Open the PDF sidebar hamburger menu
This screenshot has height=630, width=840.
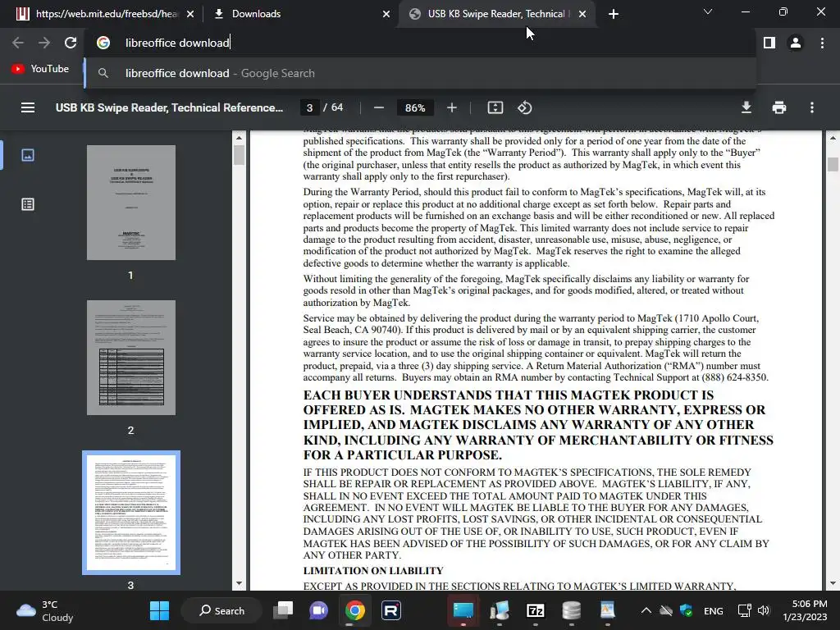tap(28, 107)
